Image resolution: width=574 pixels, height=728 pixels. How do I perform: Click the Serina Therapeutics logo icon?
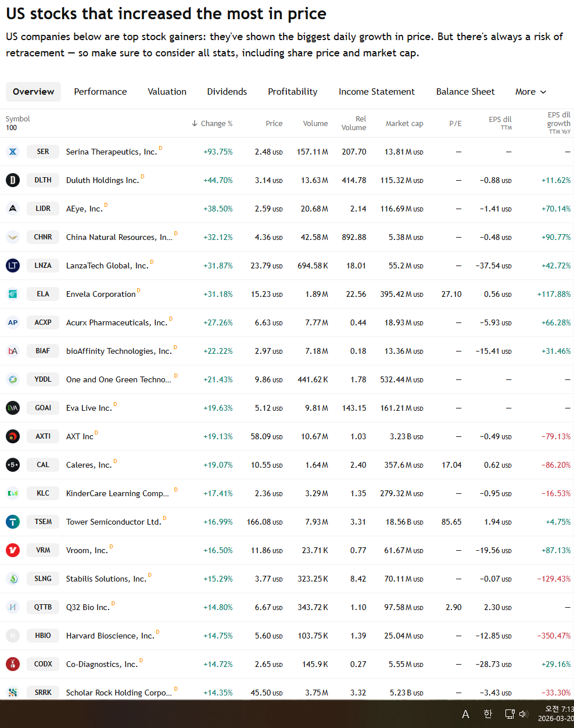[x=13, y=152]
